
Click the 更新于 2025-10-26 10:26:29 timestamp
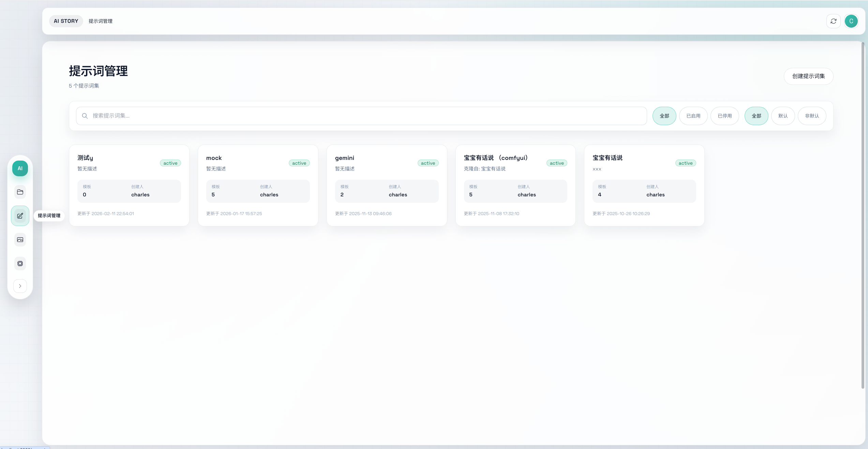tap(621, 214)
